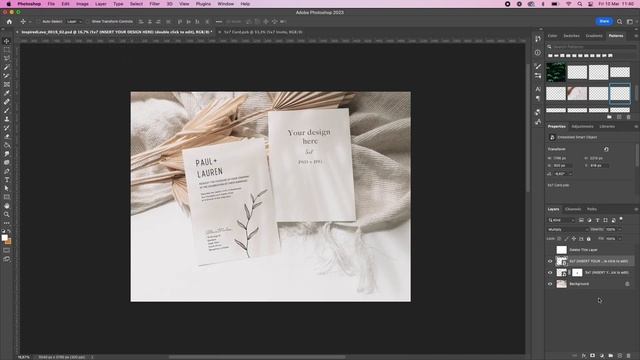Image resolution: width=640 pixels, height=360 pixels.
Task: Click the background color swatch
Action: point(9,242)
